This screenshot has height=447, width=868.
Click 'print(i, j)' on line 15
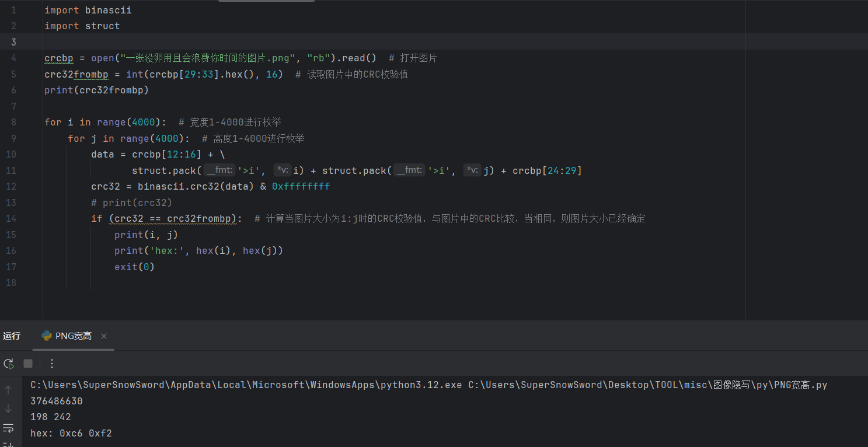tap(147, 235)
